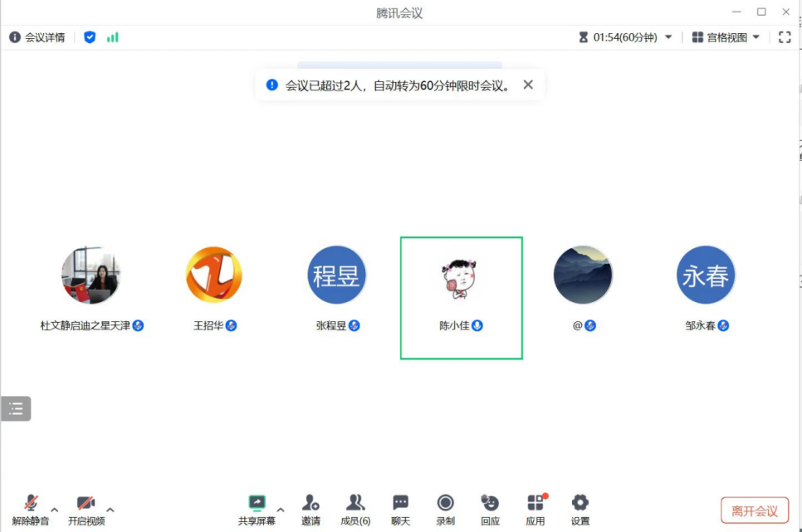
Task: Click the 陈小佳 name label
Action: (454, 325)
